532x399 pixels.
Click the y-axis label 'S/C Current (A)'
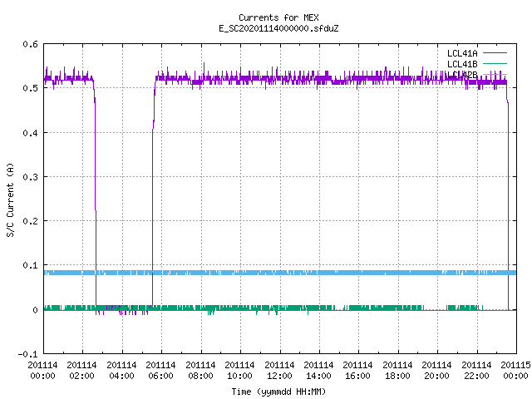[x=10, y=199]
